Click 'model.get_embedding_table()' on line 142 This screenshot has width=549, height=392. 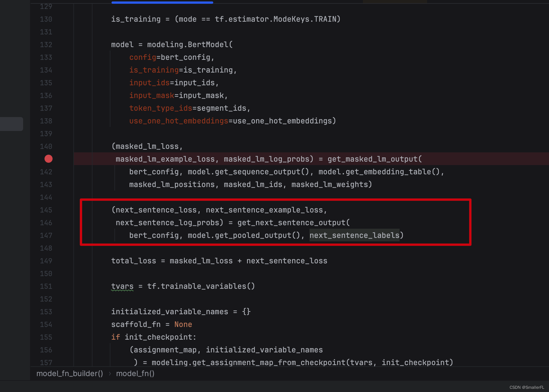pos(379,172)
